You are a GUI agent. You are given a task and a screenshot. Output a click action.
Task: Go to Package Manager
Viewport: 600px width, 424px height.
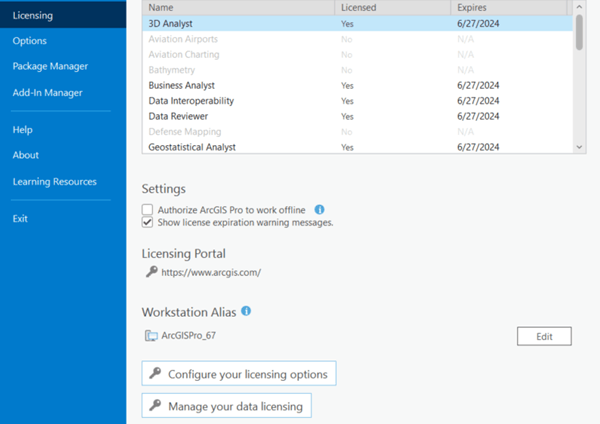click(x=50, y=66)
